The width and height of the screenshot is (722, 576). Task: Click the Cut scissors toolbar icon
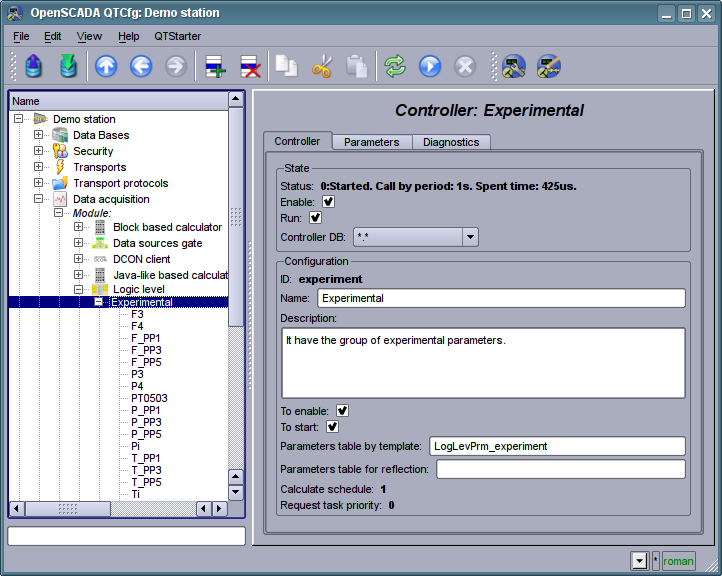321,66
